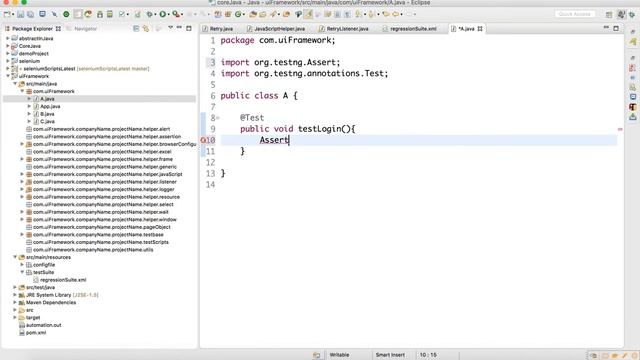The height and width of the screenshot is (360, 640).
Task: Select automation.out file in tree
Action: pyautogui.click(x=43, y=325)
